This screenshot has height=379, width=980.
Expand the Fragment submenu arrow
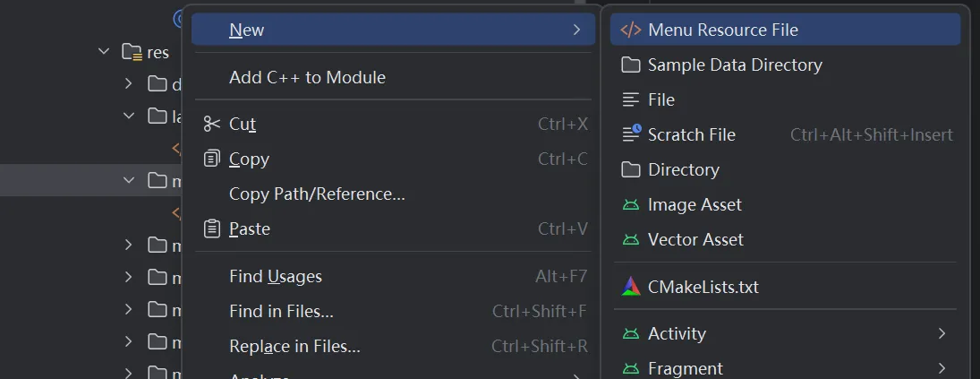[x=942, y=368]
